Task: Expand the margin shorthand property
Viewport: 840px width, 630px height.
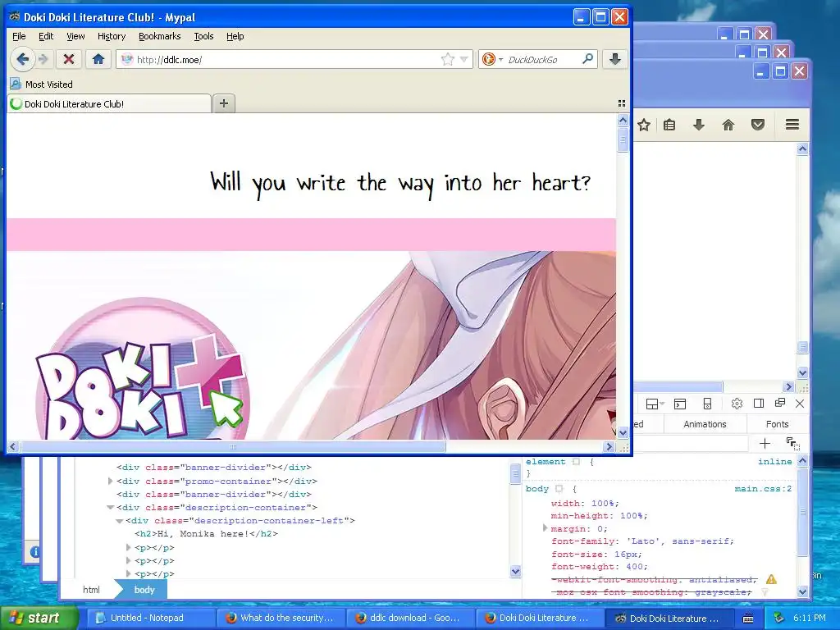Action: 545,528
